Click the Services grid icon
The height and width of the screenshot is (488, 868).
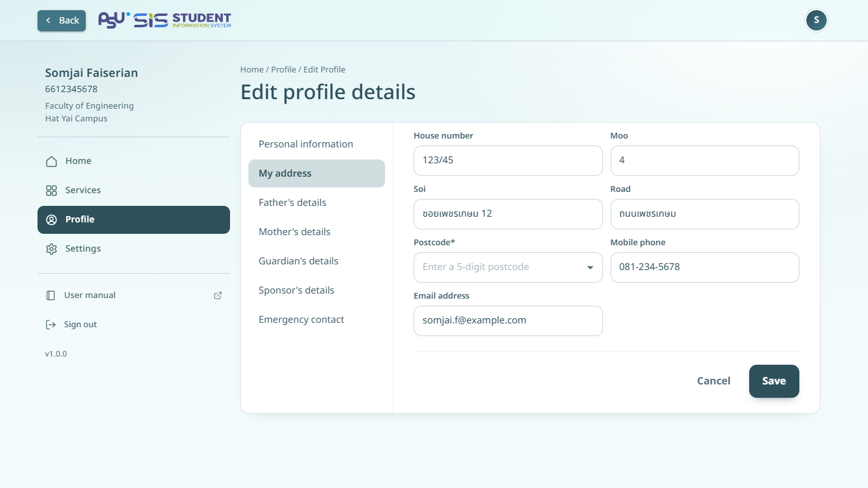pyautogui.click(x=51, y=191)
